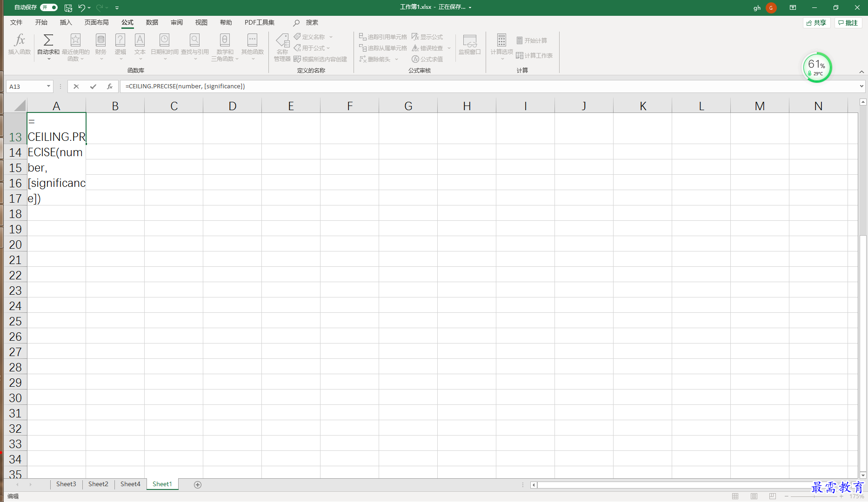This screenshot has height=502, width=868.
Task: Click inside the formula bar text
Action: 185,86
